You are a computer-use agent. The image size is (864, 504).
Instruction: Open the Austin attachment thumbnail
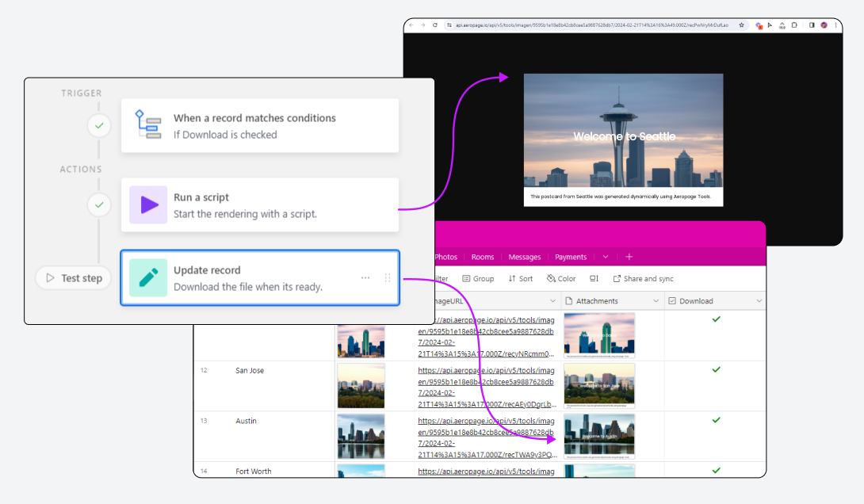pyautogui.click(x=599, y=437)
